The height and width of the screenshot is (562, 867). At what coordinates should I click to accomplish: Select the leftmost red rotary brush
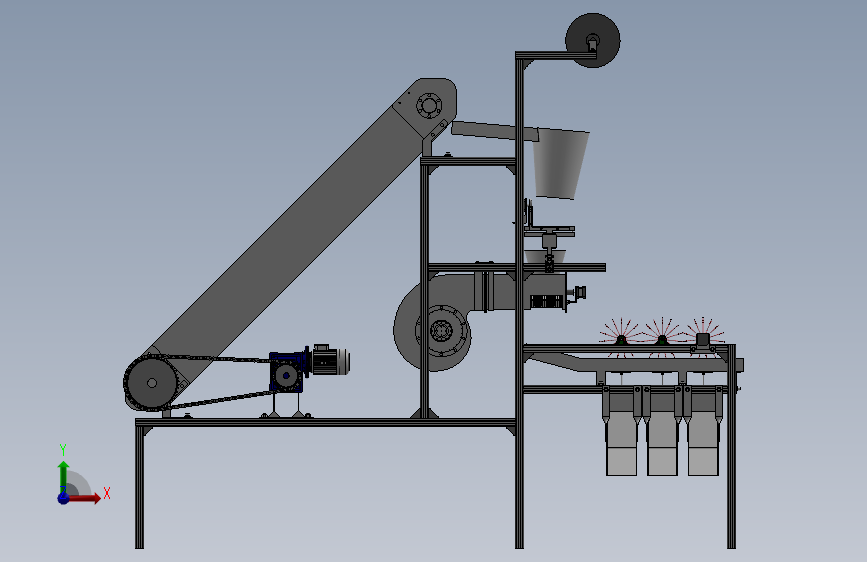(621, 337)
